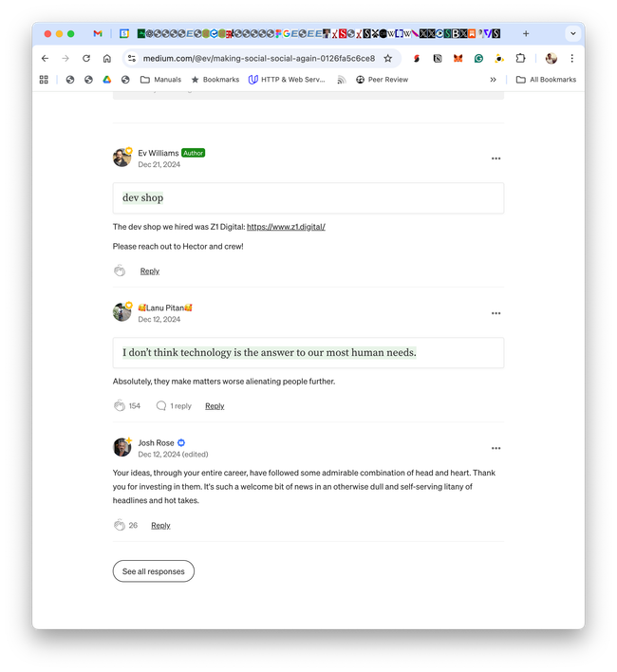The image size is (617, 672).
Task: Bookmark this page with the star icon
Action: point(387,58)
